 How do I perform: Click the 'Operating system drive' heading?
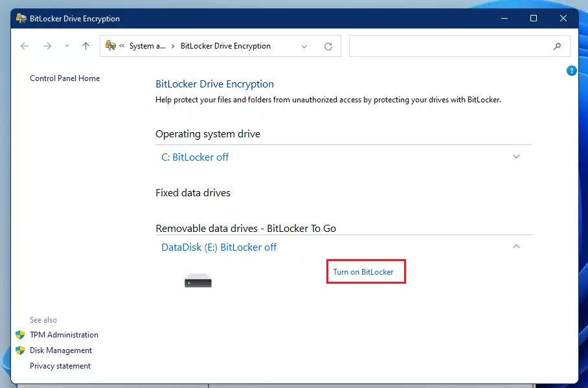point(208,134)
